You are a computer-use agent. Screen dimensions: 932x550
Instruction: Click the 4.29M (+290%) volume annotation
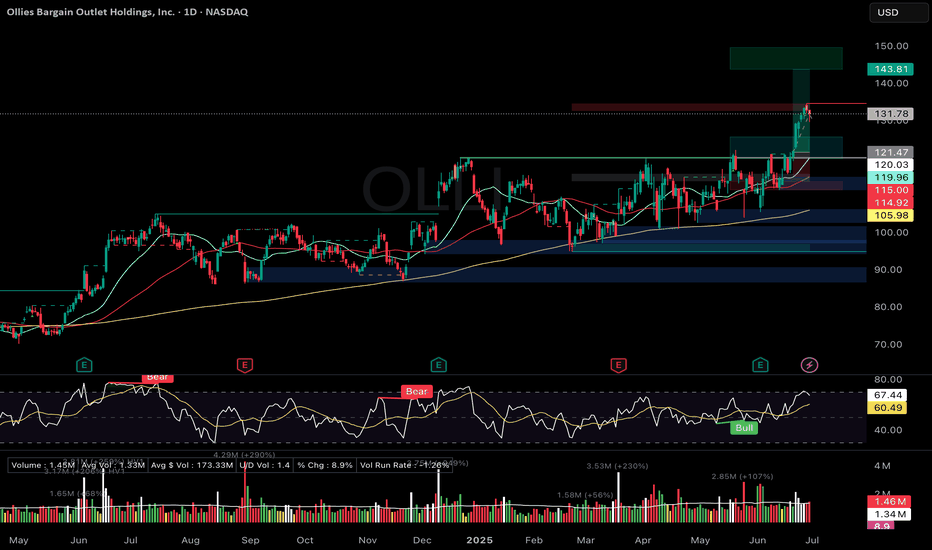pyautogui.click(x=244, y=455)
